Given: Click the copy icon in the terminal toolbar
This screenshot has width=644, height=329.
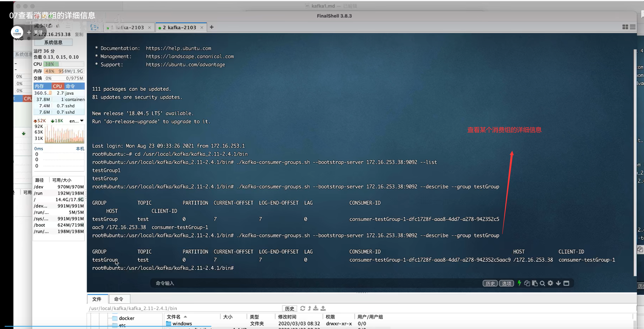Looking at the screenshot, I should point(527,283).
